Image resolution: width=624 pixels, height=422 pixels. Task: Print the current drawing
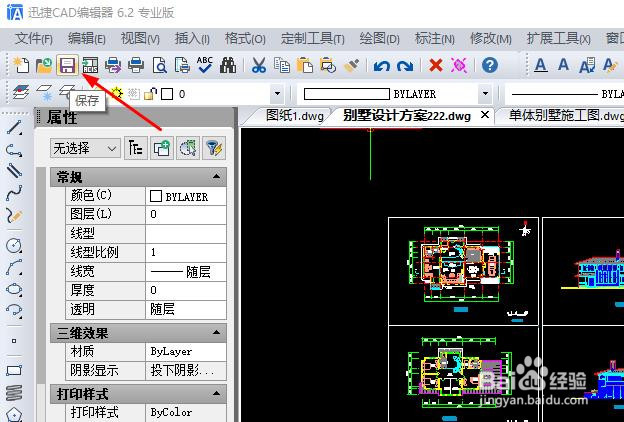click(136, 65)
